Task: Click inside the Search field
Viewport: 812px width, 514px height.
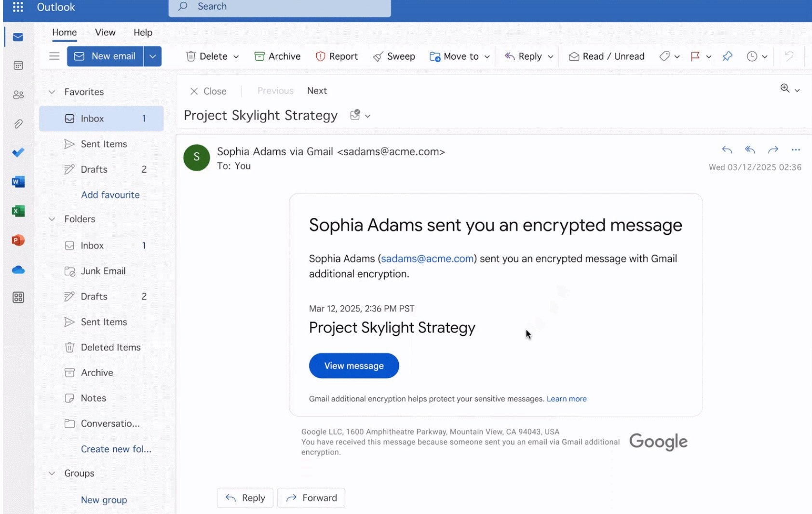Action: pos(280,6)
